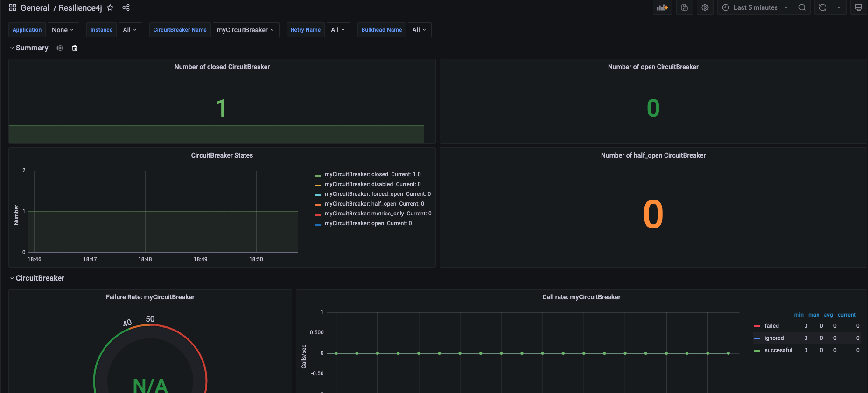
Task: Collapse the Summary row
Action: 29,48
